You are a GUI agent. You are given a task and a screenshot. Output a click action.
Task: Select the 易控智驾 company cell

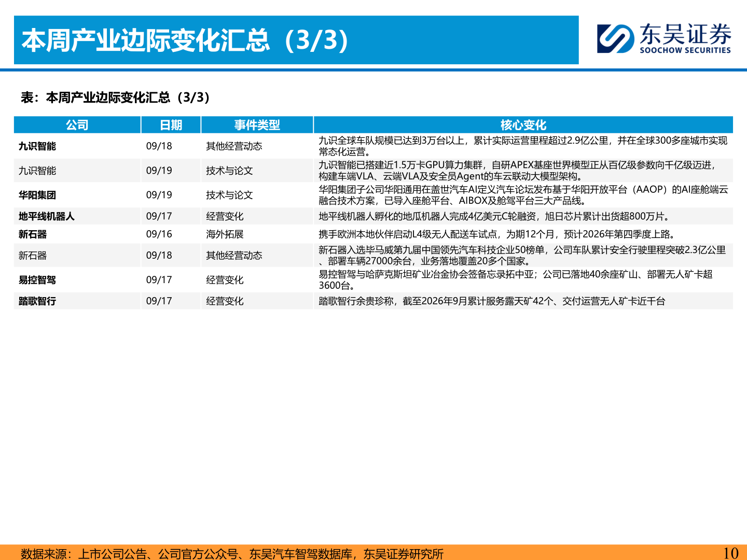(x=37, y=280)
